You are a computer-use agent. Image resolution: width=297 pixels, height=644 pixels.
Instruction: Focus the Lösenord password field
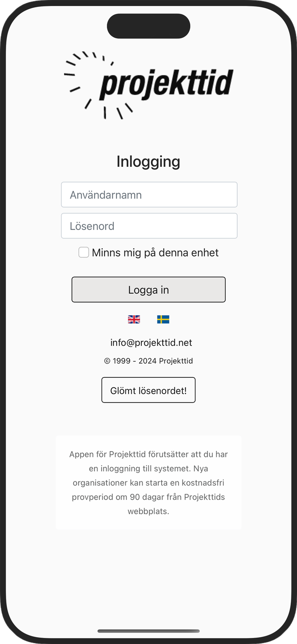[x=149, y=226]
